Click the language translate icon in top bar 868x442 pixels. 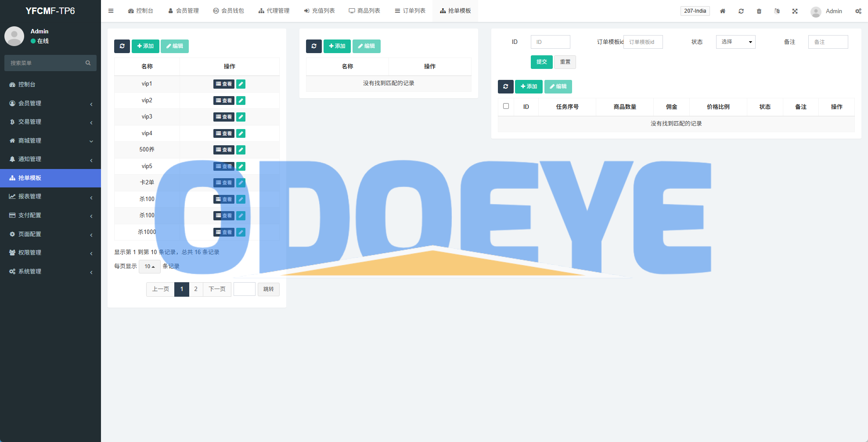[x=777, y=11]
